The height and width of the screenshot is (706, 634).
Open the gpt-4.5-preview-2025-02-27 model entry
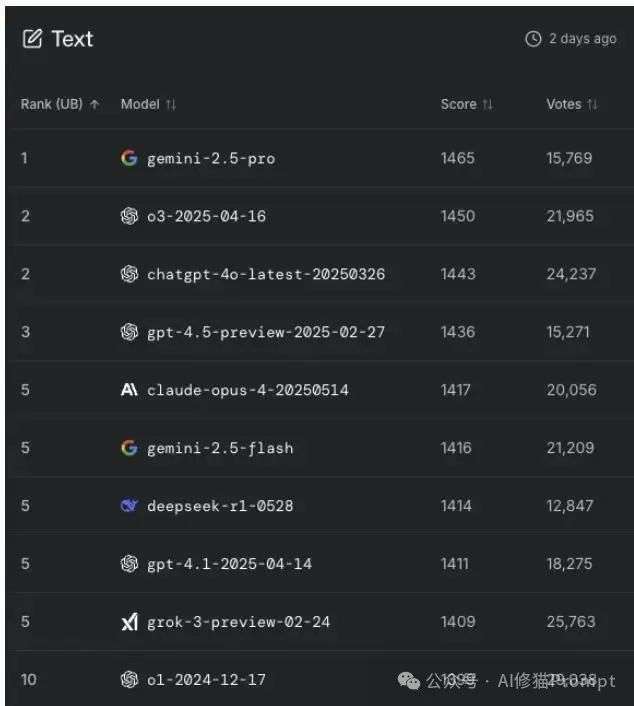(266, 332)
